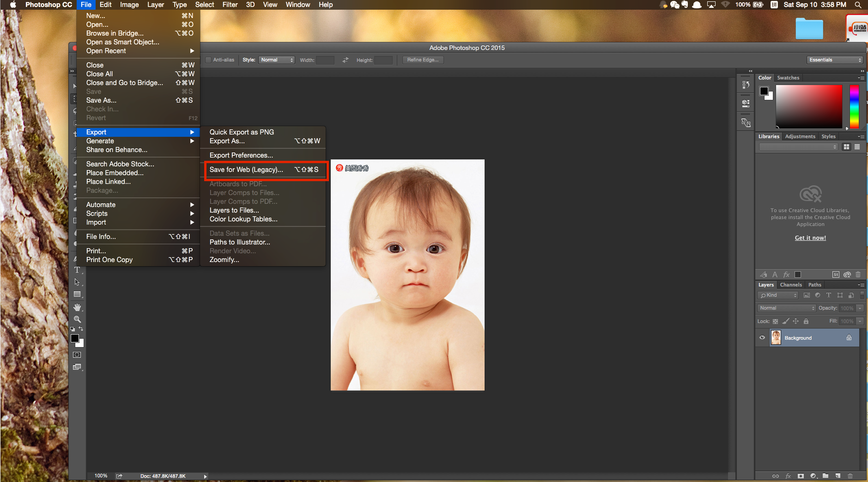The height and width of the screenshot is (482, 868).
Task: Click the Get it now! link
Action: (x=810, y=238)
